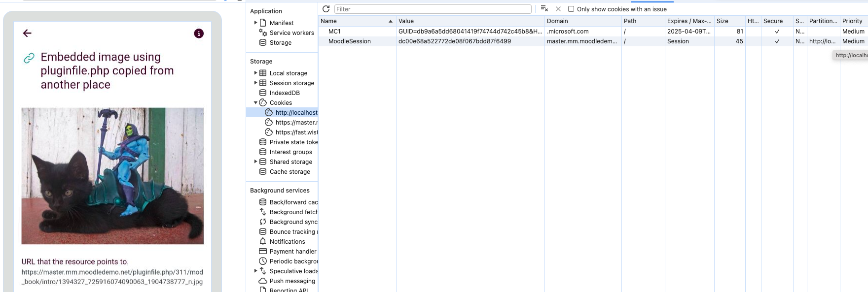Click the Storage database icon under Application
The image size is (868, 292).
click(x=263, y=42)
